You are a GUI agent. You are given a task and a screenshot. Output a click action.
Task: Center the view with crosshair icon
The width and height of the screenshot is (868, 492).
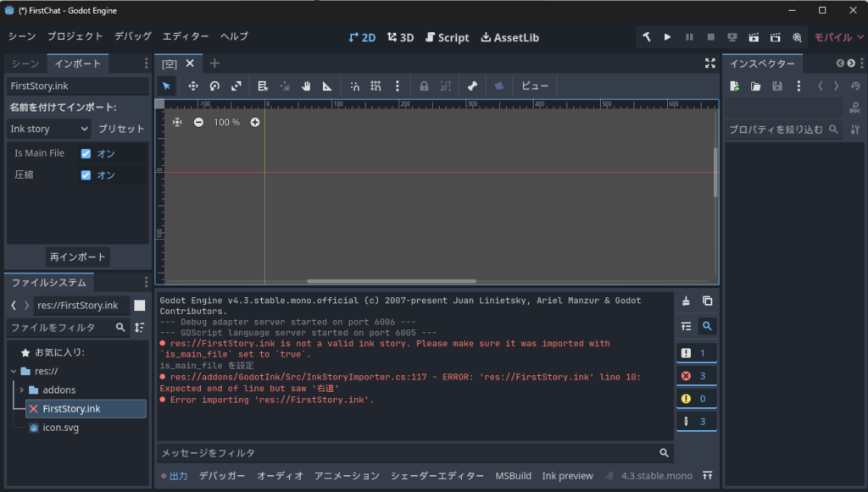pyautogui.click(x=177, y=122)
